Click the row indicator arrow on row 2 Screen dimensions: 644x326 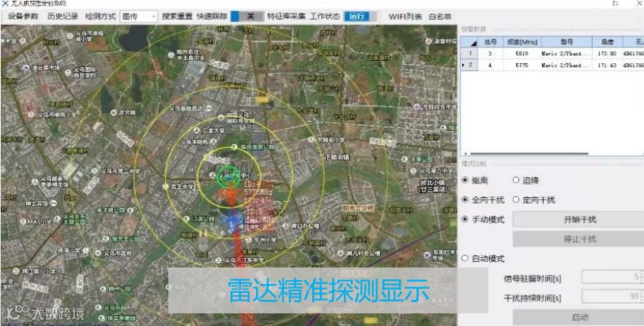click(x=464, y=65)
